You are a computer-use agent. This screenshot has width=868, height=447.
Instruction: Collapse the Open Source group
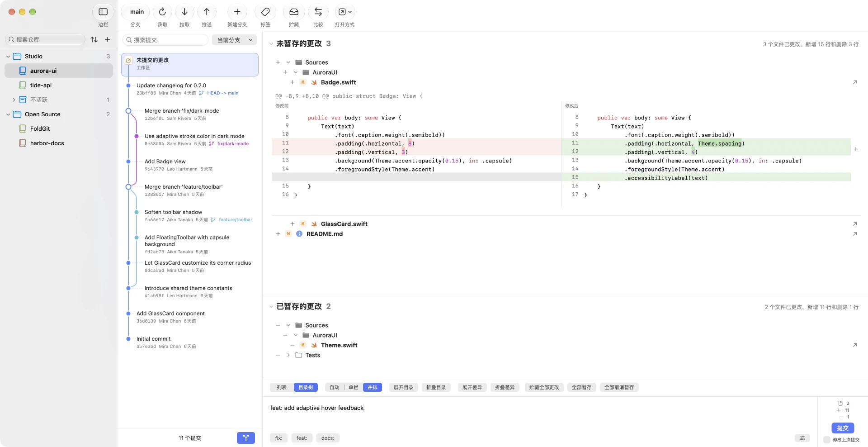point(8,114)
